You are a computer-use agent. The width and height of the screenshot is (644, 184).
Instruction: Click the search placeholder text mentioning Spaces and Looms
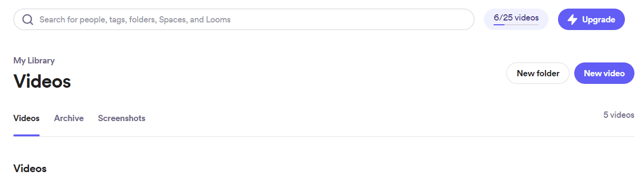pyautogui.click(x=135, y=20)
